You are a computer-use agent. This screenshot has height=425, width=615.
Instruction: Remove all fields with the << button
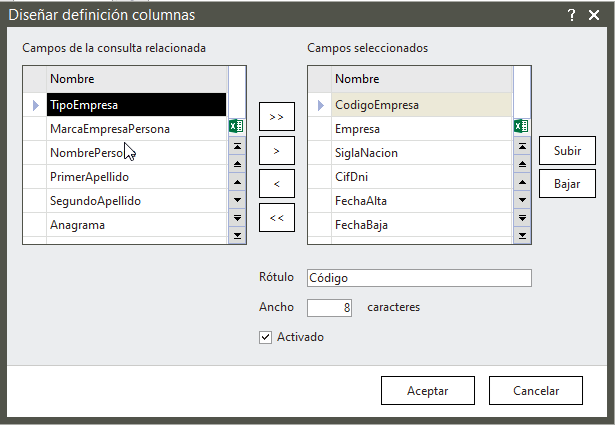(x=277, y=217)
